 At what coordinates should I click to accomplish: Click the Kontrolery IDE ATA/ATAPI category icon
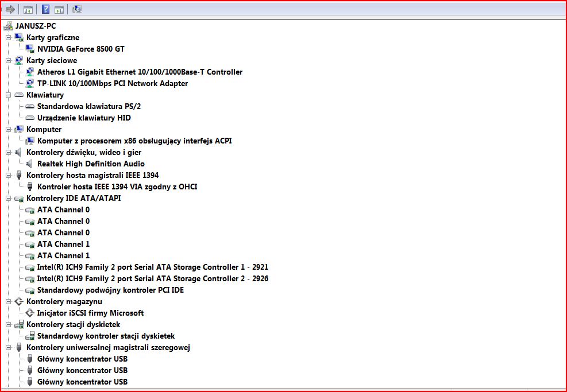pyautogui.click(x=19, y=199)
